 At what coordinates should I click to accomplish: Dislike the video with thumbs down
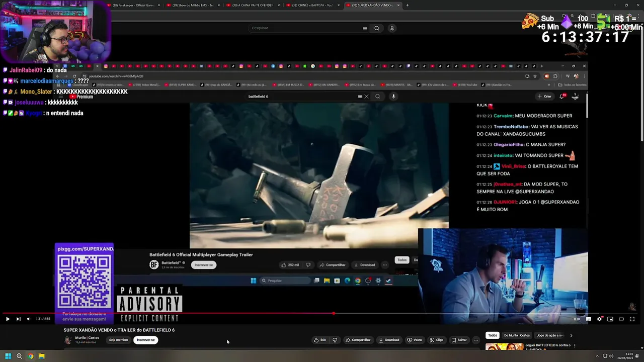click(x=335, y=340)
